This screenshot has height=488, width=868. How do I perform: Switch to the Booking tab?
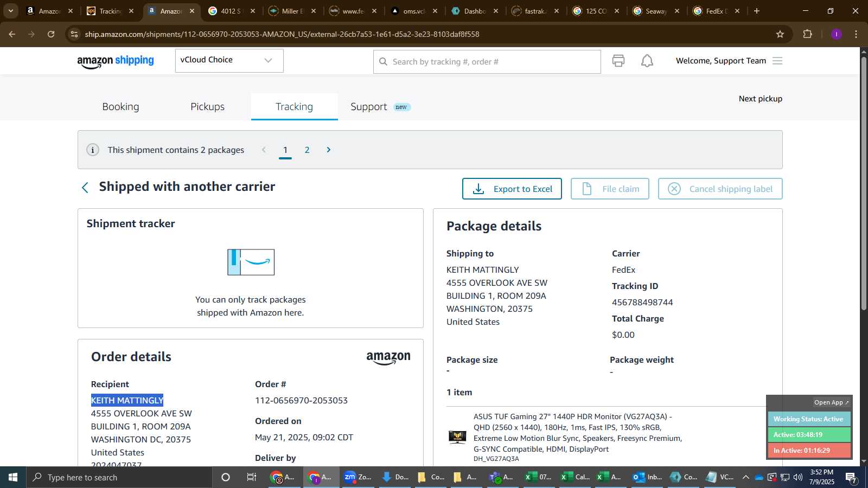(x=120, y=107)
